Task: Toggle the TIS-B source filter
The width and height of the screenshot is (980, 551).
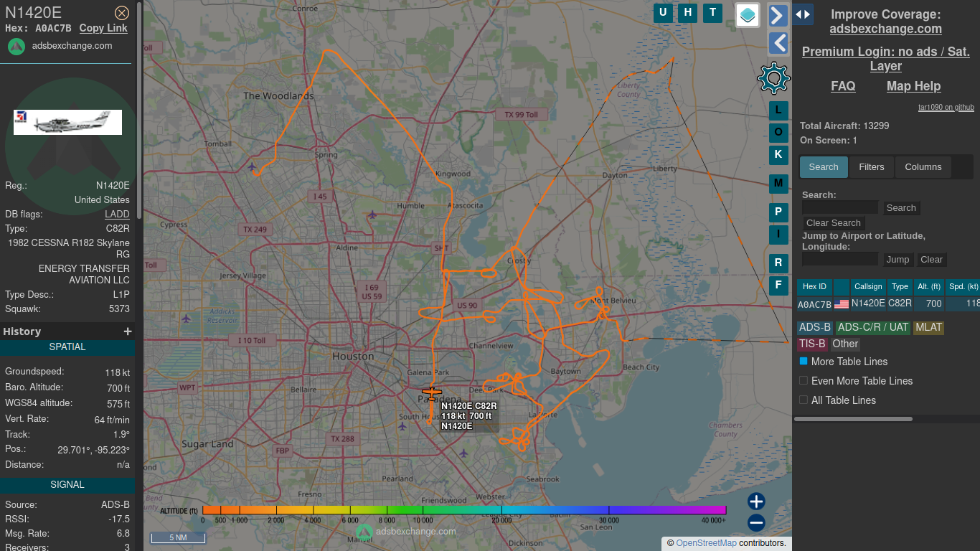Action: [x=812, y=344]
